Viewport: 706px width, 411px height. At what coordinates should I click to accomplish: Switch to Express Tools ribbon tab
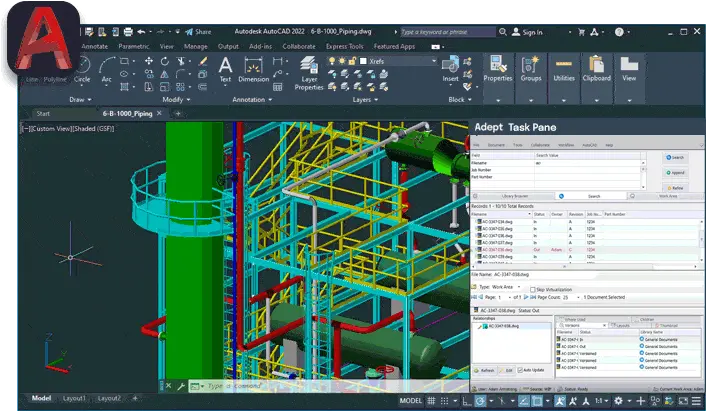(344, 46)
